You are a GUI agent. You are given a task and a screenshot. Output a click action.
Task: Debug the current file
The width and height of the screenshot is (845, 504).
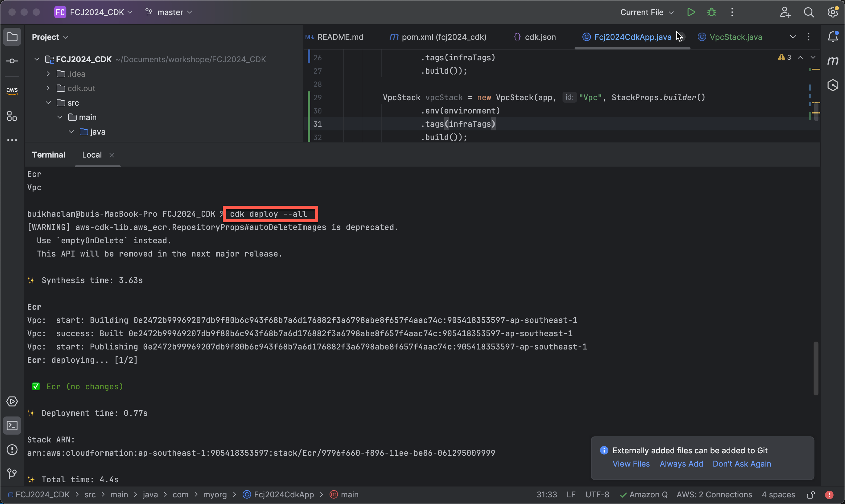coord(712,12)
